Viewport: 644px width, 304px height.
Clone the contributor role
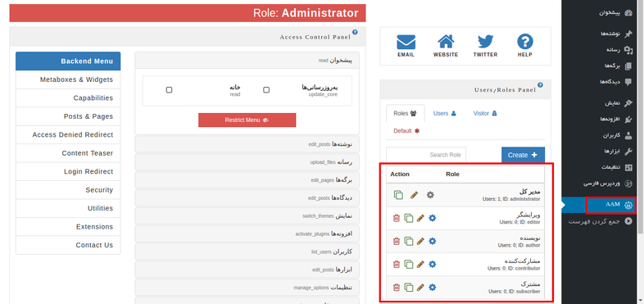pos(408,264)
